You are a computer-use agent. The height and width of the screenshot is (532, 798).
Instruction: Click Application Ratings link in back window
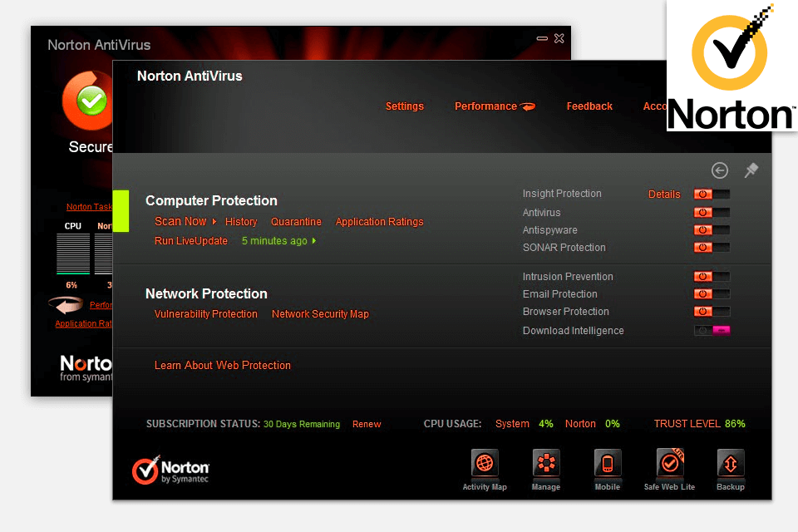click(83, 324)
